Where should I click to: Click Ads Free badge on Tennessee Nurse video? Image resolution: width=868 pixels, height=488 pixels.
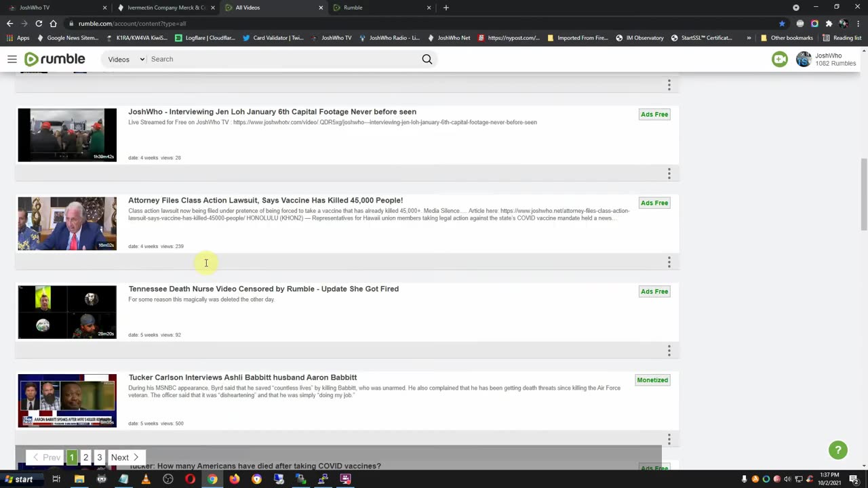point(654,291)
